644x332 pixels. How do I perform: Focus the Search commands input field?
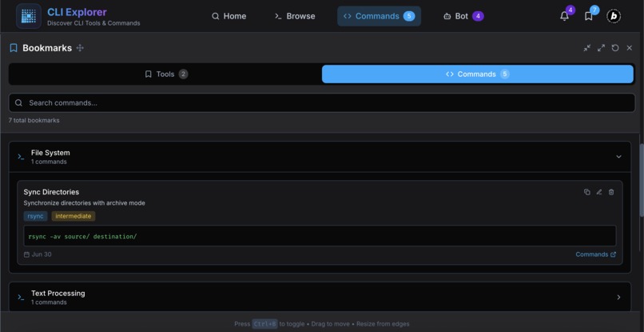[x=322, y=103]
